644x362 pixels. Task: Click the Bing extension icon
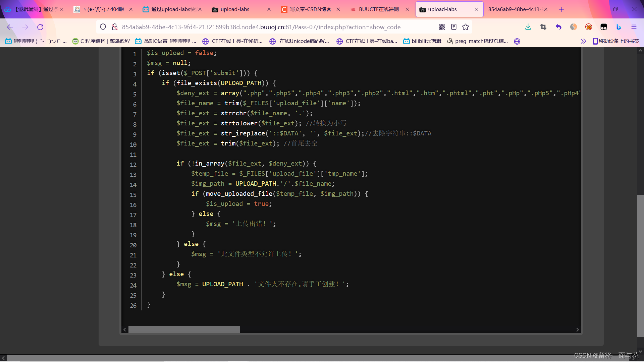[x=619, y=27]
